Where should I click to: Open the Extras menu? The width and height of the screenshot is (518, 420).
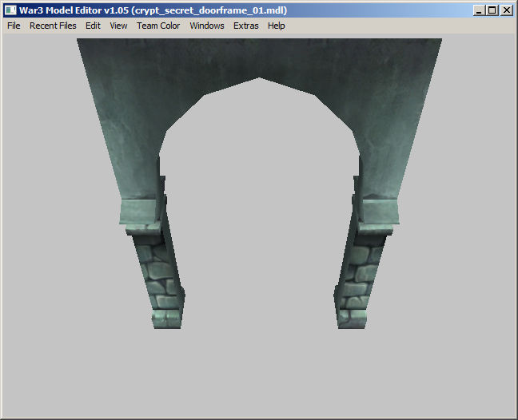(245, 26)
